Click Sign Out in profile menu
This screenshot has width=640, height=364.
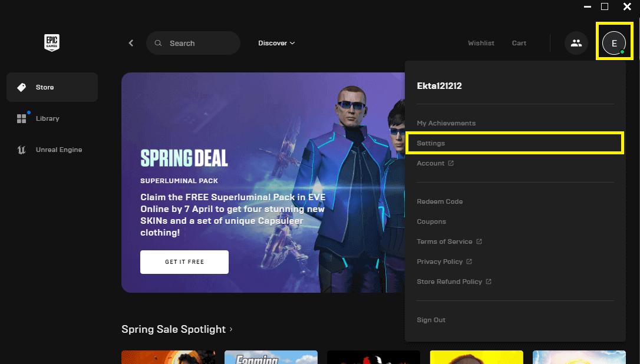pyautogui.click(x=431, y=320)
